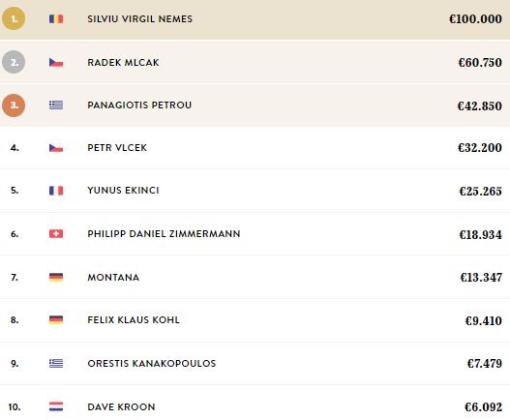Screen dimensions: 510x420
Task: Click the Greek flag beside Panagiotis Petrou
Action: tap(56, 105)
